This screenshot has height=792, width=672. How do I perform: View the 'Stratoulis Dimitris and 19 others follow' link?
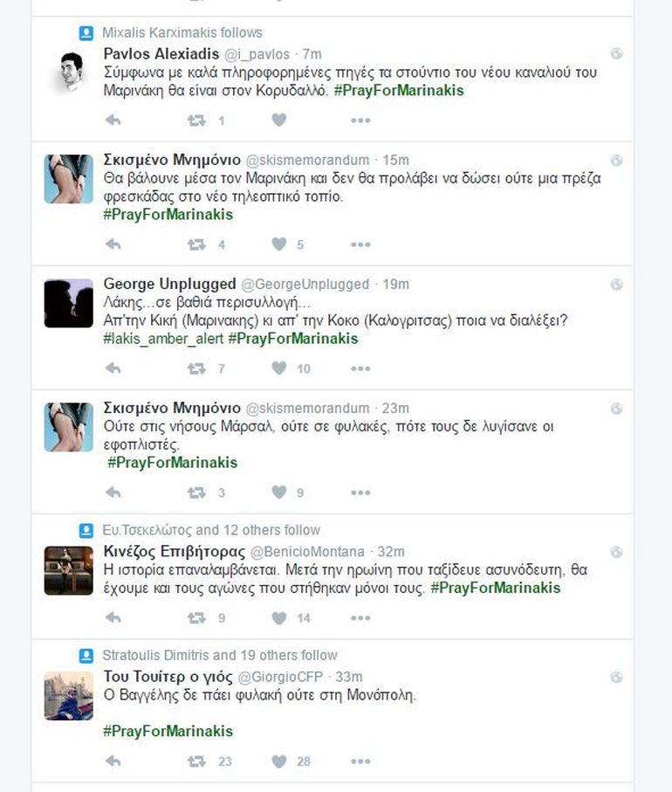(219, 655)
